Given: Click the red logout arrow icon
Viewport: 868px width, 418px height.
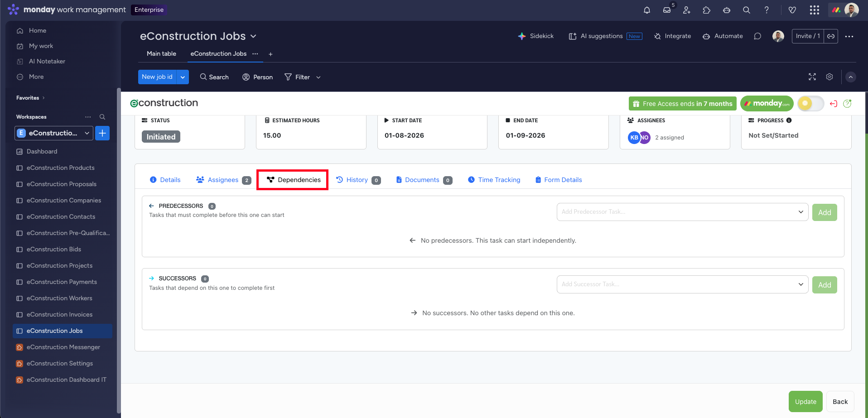Looking at the screenshot, I should coord(833,104).
